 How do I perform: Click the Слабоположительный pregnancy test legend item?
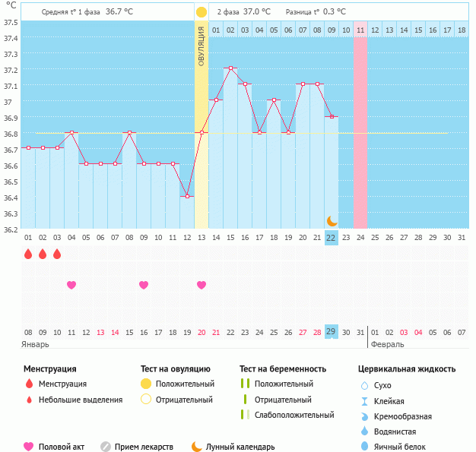tap(294, 415)
